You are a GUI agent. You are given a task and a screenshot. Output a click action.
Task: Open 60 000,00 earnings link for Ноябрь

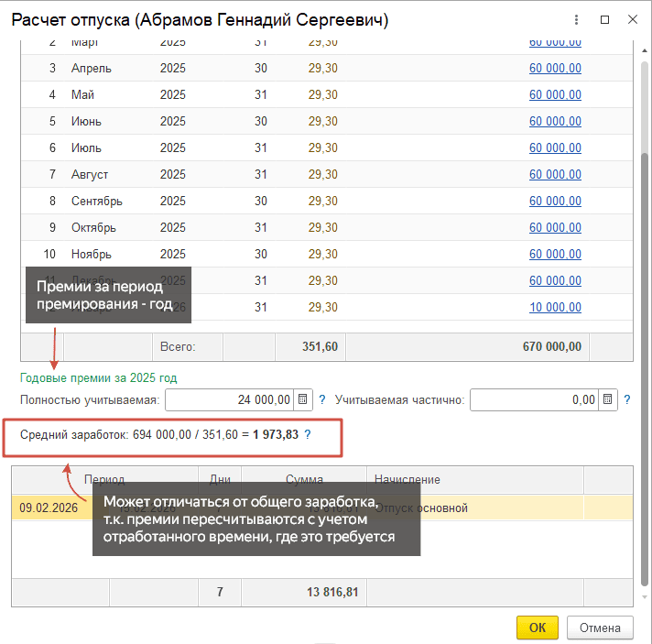pyautogui.click(x=555, y=254)
